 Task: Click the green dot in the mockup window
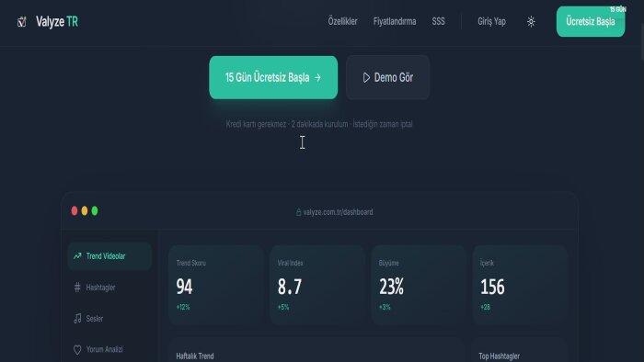(x=95, y=210)
